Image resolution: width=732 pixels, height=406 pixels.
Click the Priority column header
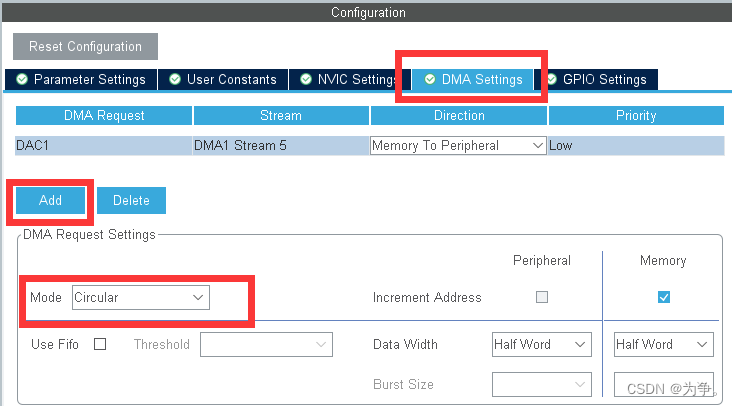pyautogui.click(x=636, y=116)
